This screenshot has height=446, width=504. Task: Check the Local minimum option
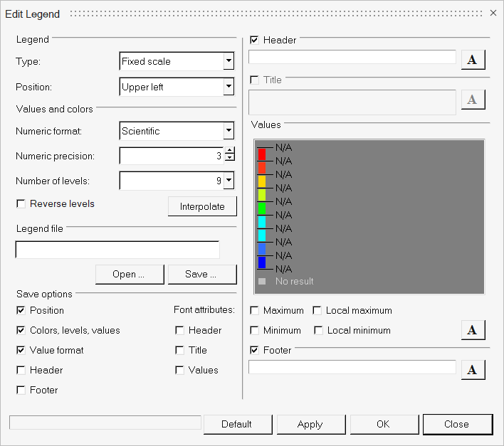tap(319, 331)
